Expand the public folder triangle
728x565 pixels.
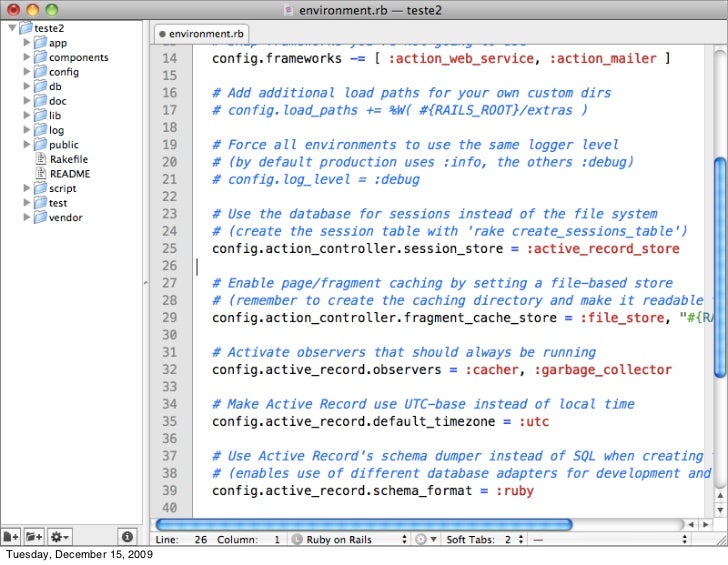(x=26, y=144)
